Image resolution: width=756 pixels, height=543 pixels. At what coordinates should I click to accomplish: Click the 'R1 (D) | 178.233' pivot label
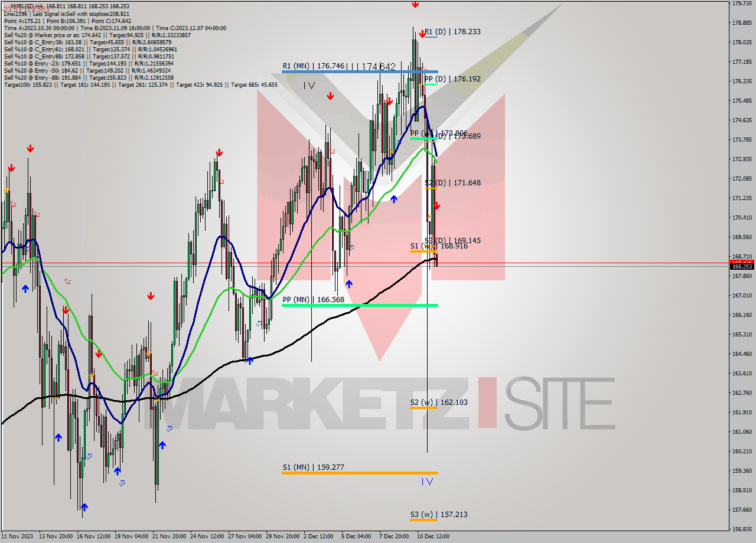coord(452,32)
